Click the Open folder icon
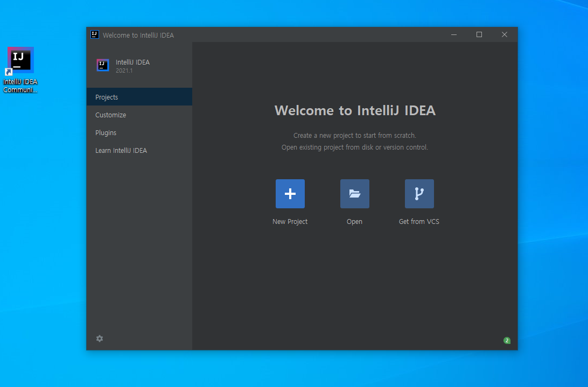The height and width of the screenshot is (387, 588). point(354,194)
